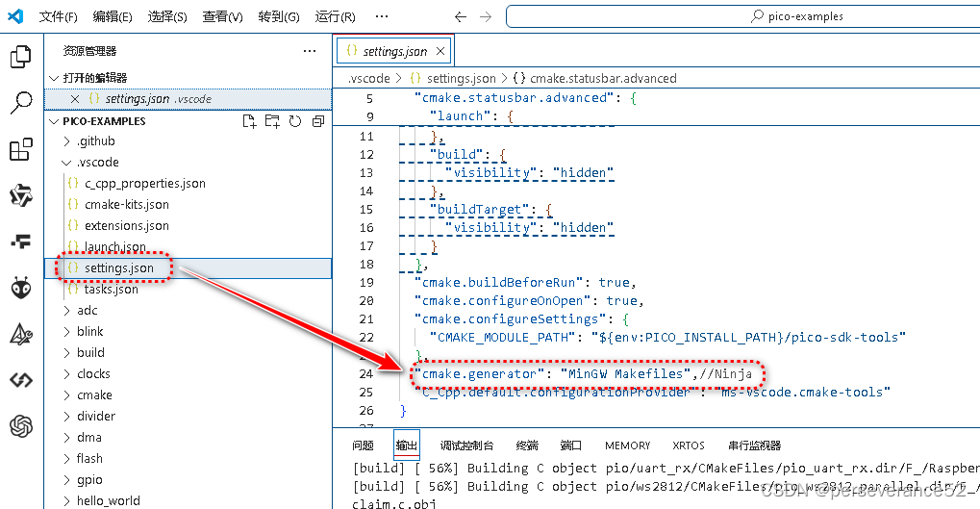Collapse the .vscode folder
The width and height of the screenshot is (980, 509).
(x=67, y=163)
